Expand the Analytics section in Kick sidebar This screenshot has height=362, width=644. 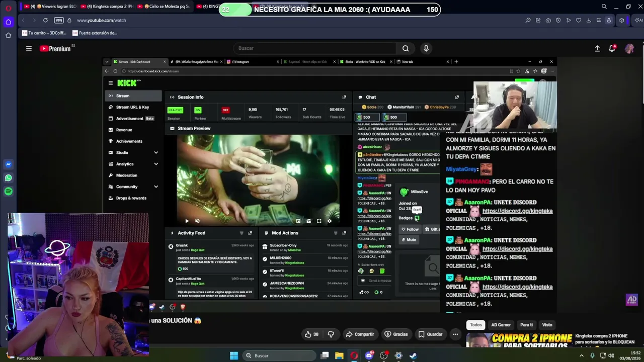point(133,164)
